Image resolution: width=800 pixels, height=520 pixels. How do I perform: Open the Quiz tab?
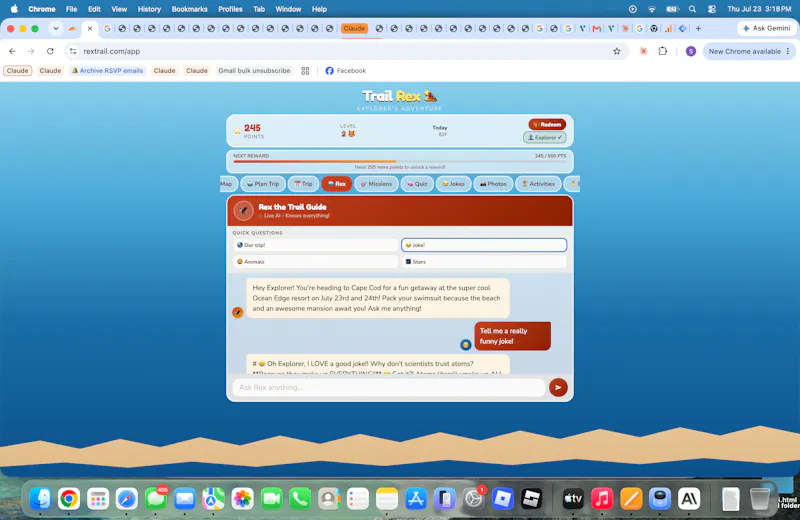pyautogui.click(x=417, y=184)
